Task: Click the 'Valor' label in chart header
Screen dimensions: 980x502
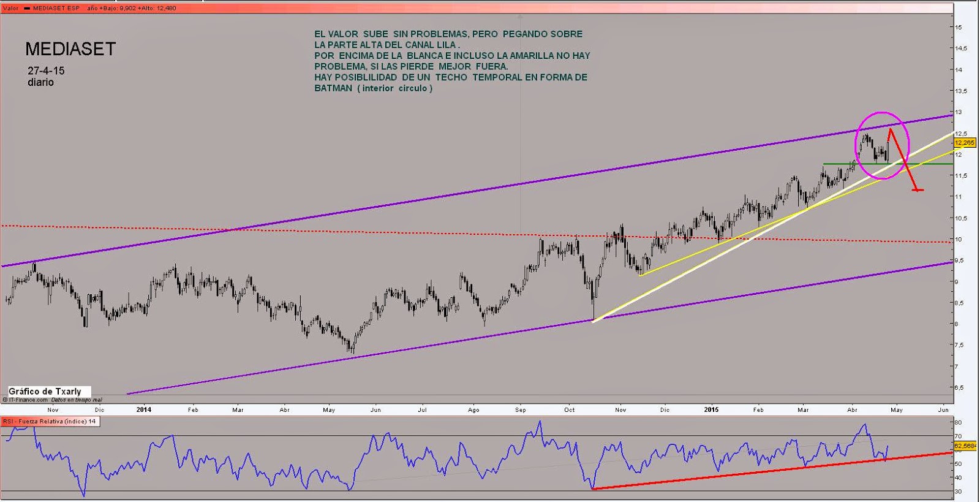Action: pos(10,8)
